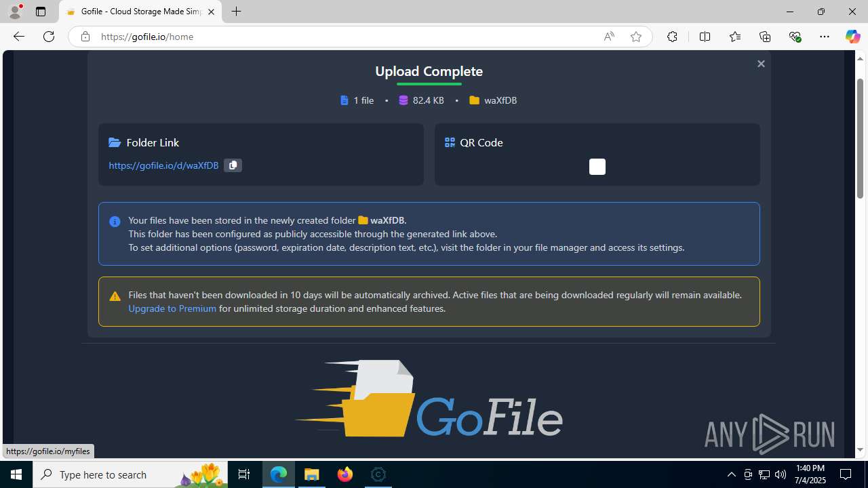Open Split screen view
Image resolution: width=868 pixels, height=488 pixels.
point(705,37)
